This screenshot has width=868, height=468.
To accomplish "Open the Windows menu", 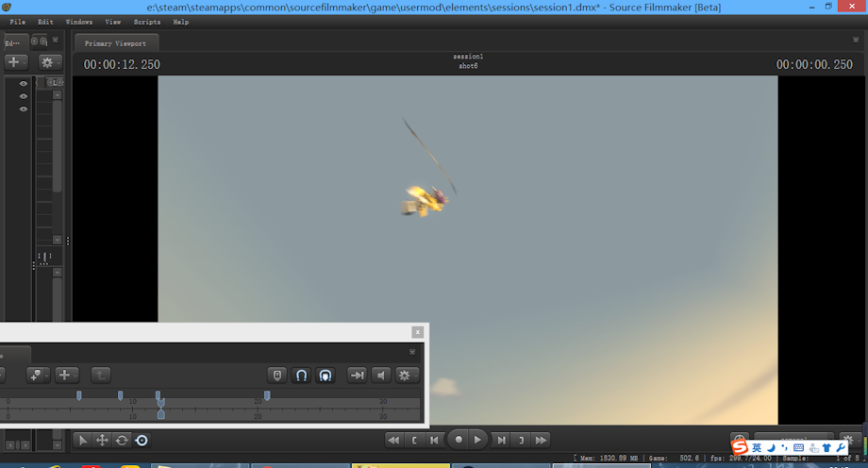I will tap(79, 22).
